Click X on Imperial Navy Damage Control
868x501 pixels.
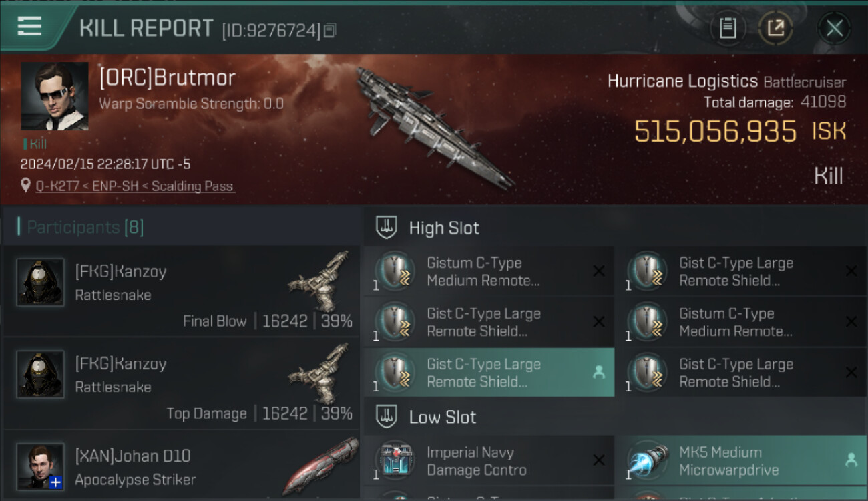599,460
